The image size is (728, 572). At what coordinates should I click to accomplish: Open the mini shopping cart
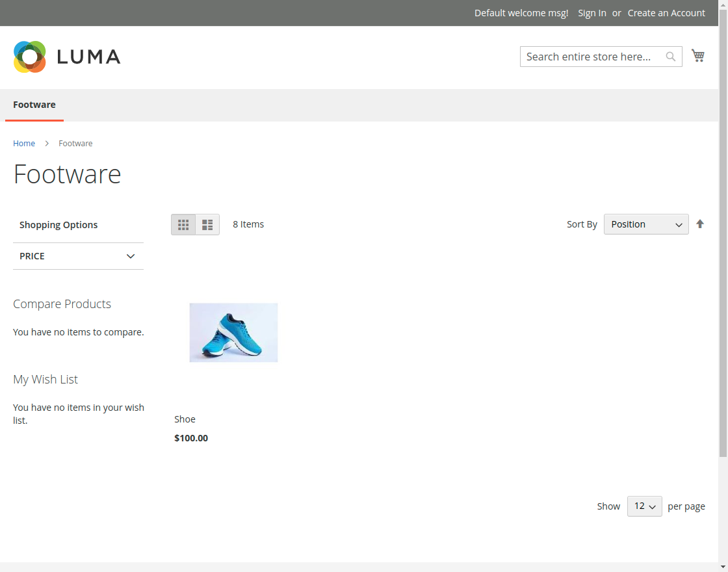(698, 56)
